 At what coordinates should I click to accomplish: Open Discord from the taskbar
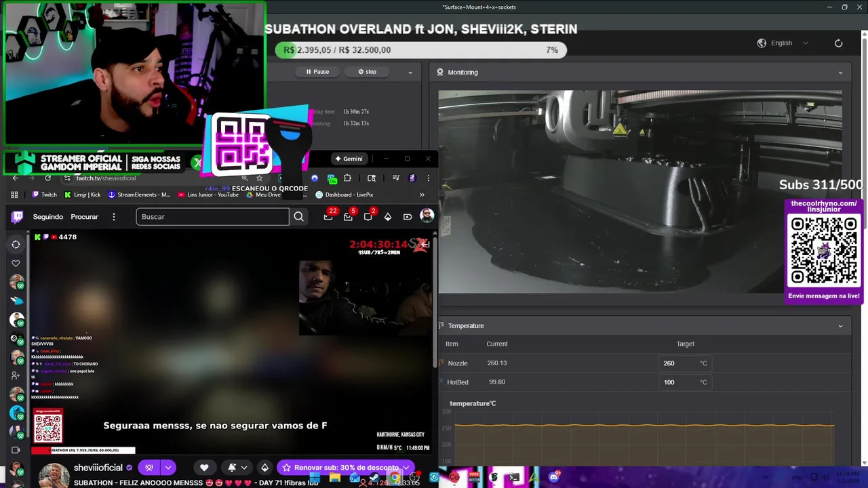tap(554, 477)
